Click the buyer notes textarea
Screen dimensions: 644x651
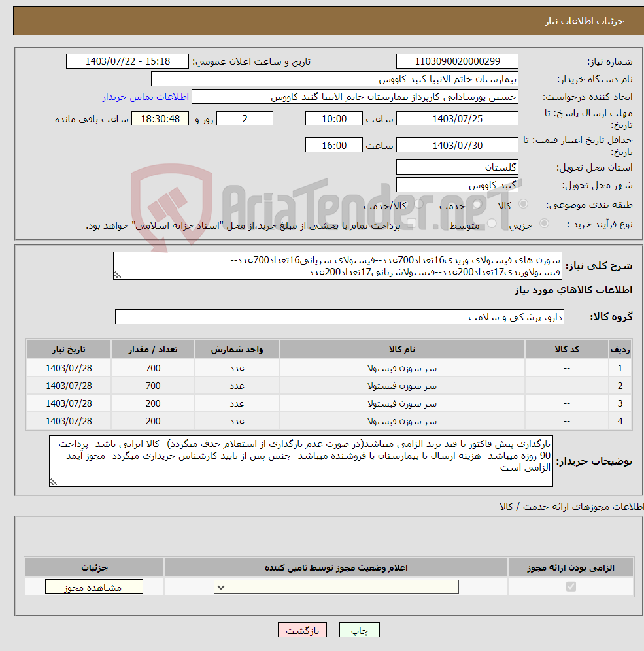point(301,461)
